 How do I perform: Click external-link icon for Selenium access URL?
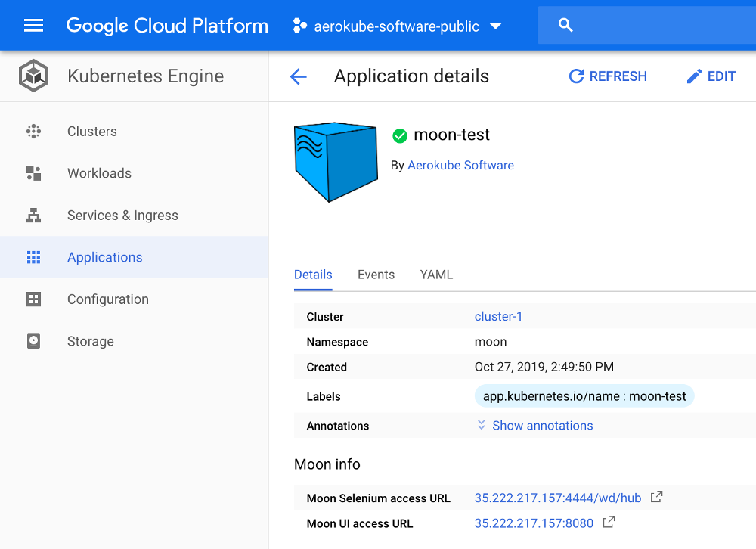[x=657, y=496]
